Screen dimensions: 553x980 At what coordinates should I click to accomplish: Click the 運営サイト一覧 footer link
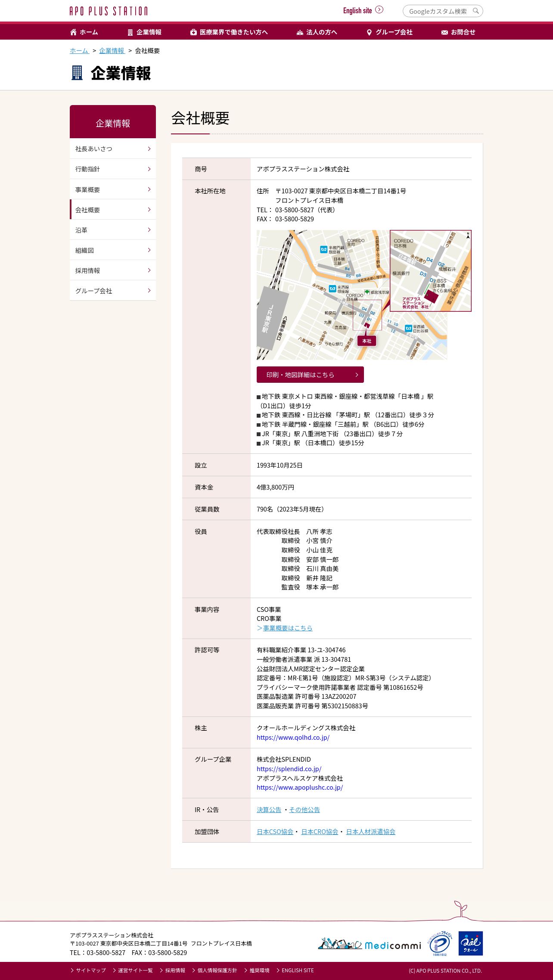[133, 971]
